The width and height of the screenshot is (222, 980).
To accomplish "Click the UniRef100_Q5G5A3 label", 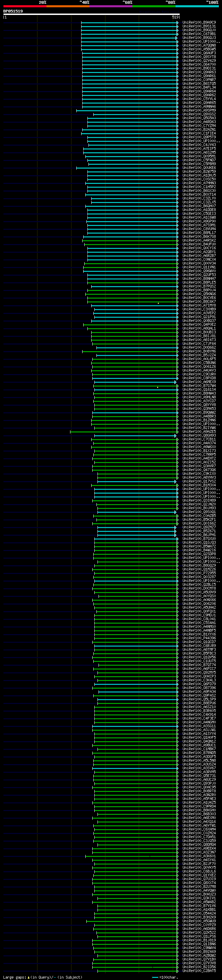I will 199,118.
